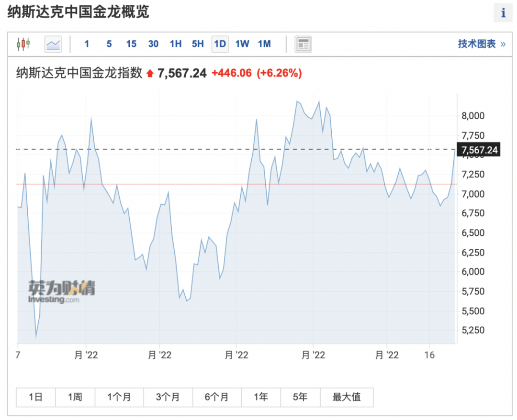Choose the 最大值 time range
Image resolution: width=517 pixels, height=420 pixels.
(x=347, y=397)
